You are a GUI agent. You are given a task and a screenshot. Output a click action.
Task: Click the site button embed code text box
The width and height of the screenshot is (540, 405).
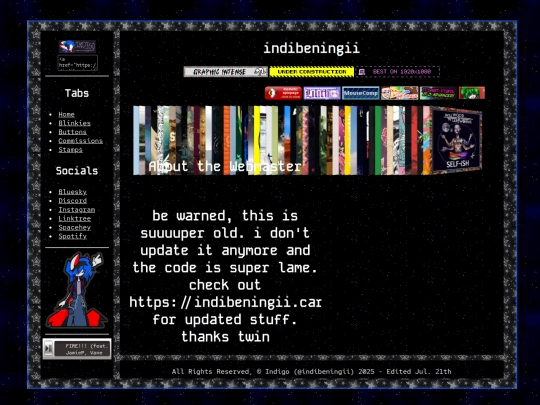77,63
